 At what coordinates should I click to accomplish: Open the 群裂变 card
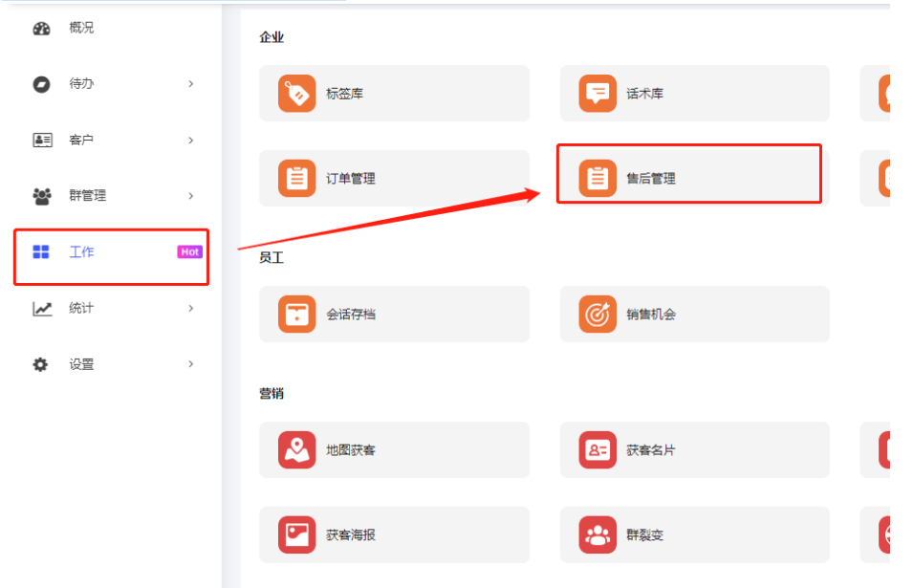[x=695, y=534]
